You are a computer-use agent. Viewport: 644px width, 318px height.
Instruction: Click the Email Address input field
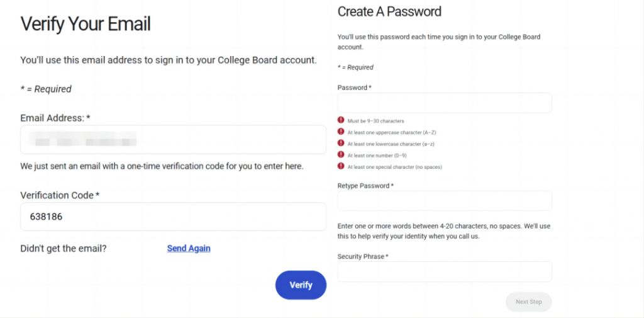[x=174, y=139]
